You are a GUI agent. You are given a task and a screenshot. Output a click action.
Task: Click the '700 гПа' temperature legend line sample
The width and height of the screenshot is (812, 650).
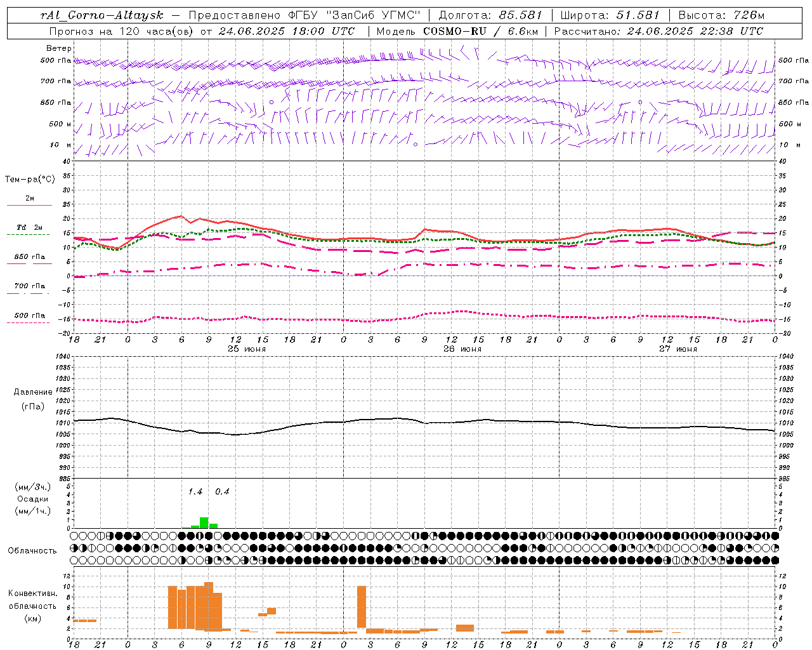(x=29, y=293)
